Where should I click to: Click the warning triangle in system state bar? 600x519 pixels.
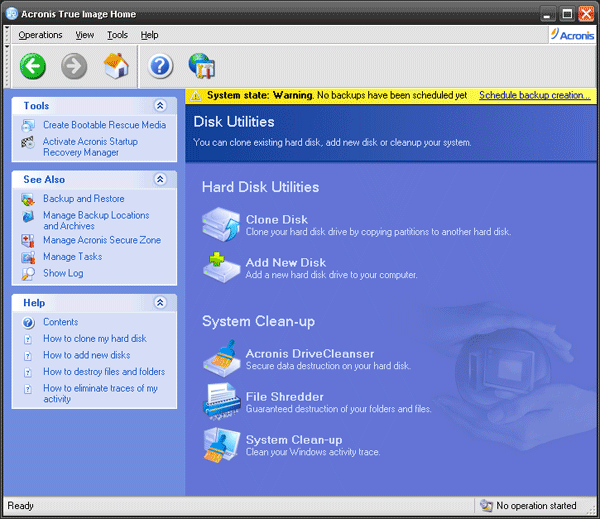click(196, 96)
